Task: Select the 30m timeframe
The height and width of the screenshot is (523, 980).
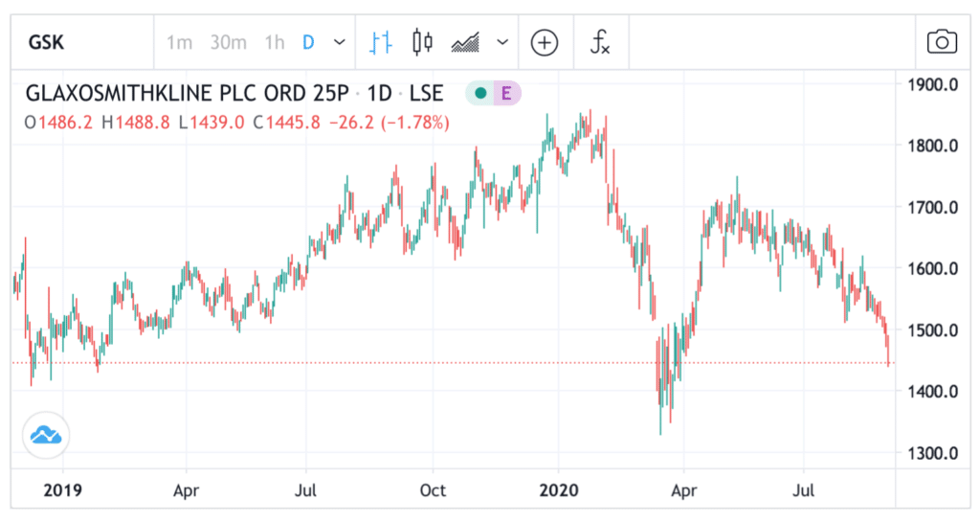Action: [228, 42]
